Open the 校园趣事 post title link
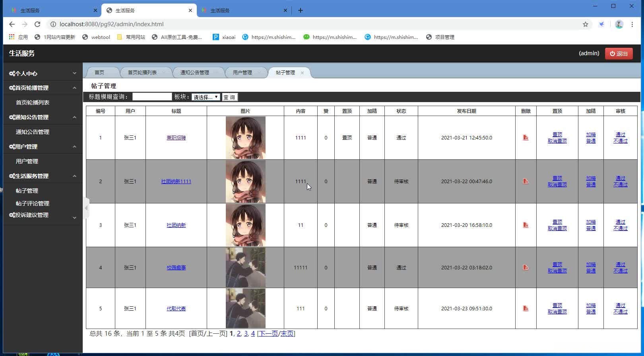The image size is (644, 356). (x=176, y=267)
